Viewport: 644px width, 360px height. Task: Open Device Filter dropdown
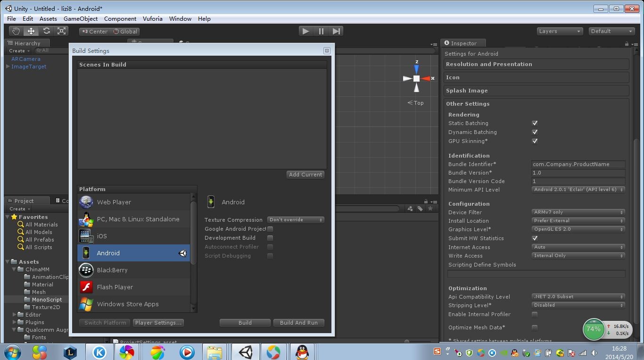pos(578,212)
